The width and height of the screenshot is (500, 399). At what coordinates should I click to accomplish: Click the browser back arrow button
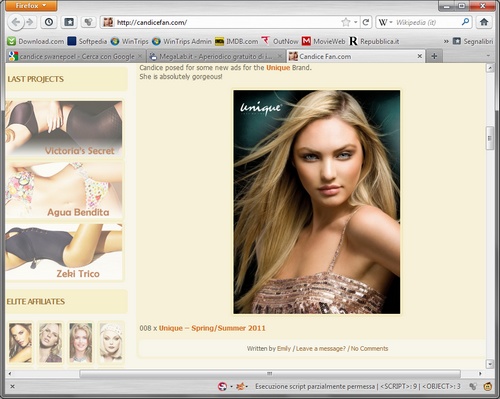coord(15,22)
